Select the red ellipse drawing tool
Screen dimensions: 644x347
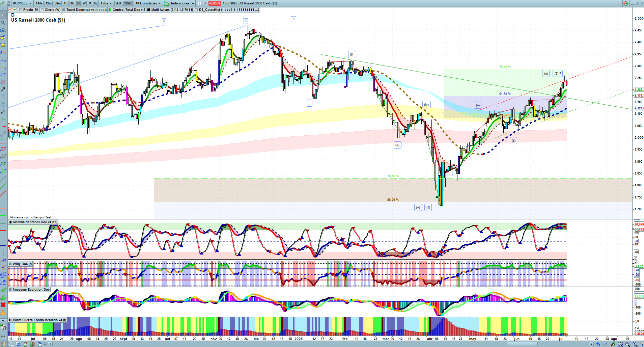click(3, 149)
